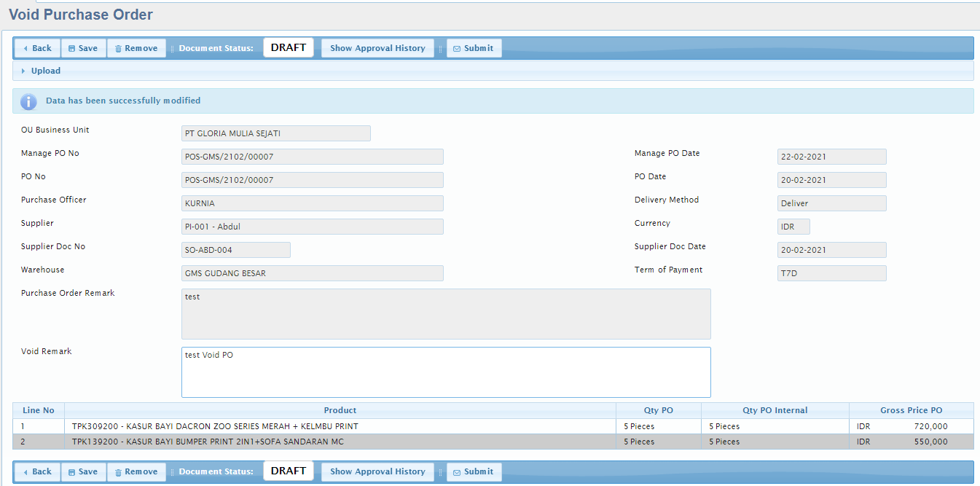Image resolution: width=980 pixels, height=486 pixels.
Task: Click the PO Date field
Action: click(832, 180)
